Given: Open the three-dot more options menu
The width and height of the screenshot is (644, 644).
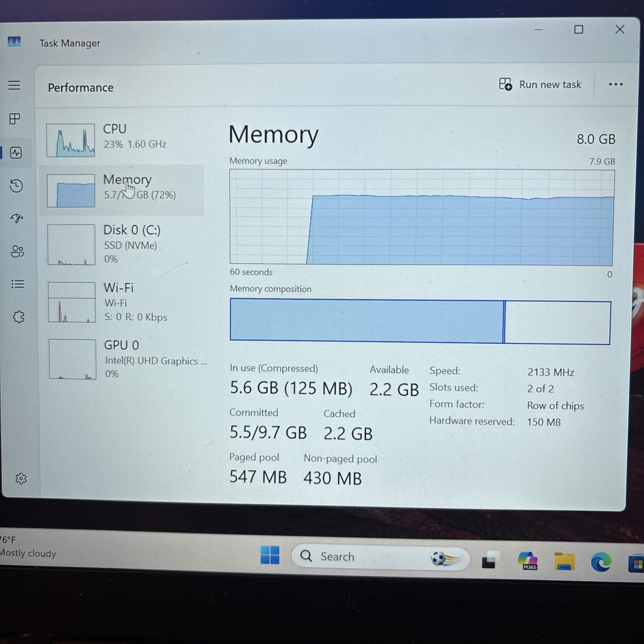Looking at the screenshot, I should [615, 84].
